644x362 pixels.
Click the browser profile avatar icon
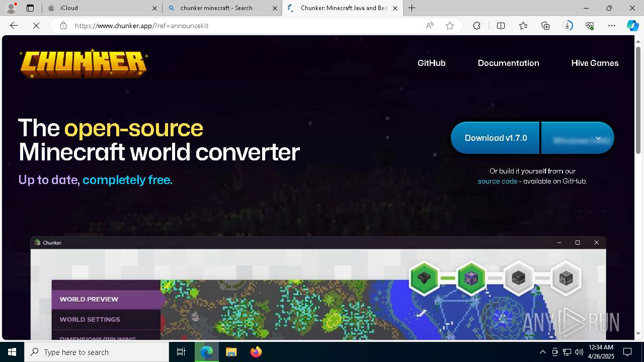11,8
